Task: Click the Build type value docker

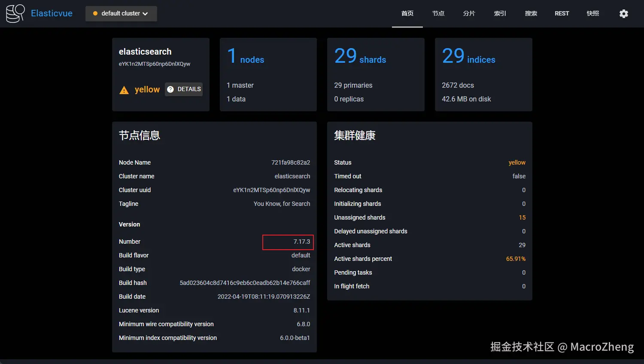Action: coord(301,269)
